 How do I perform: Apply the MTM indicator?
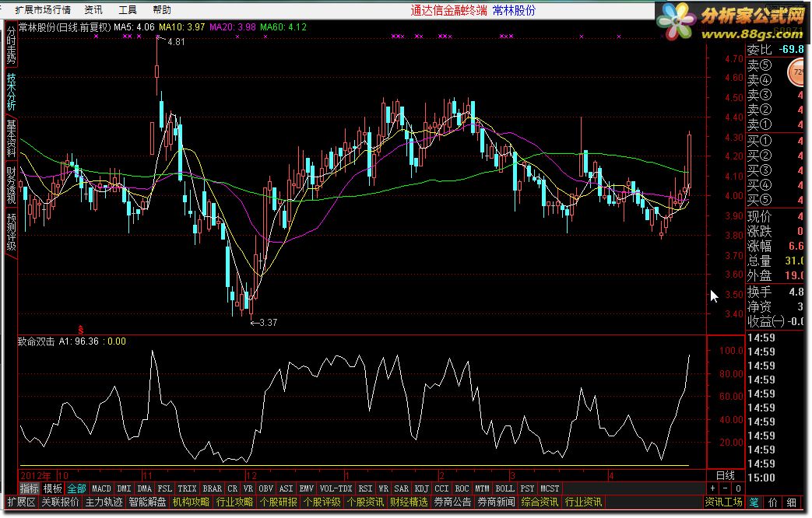click(482, 488)
